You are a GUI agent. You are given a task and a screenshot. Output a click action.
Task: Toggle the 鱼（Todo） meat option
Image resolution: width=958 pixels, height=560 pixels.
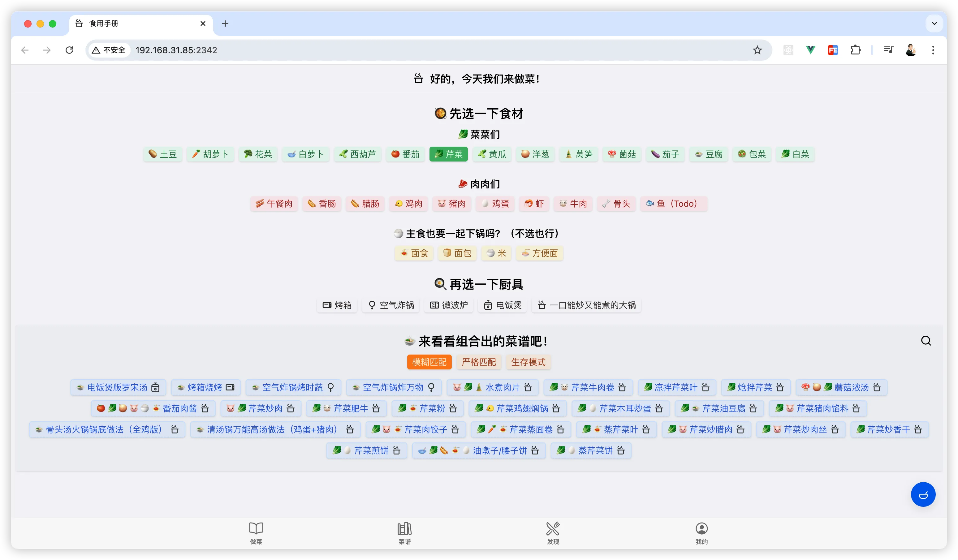click(x=674, y=203)
